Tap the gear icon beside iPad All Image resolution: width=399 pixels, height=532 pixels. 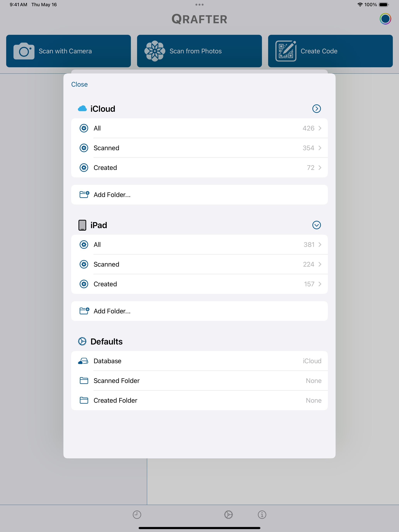[x=84, y=245]
